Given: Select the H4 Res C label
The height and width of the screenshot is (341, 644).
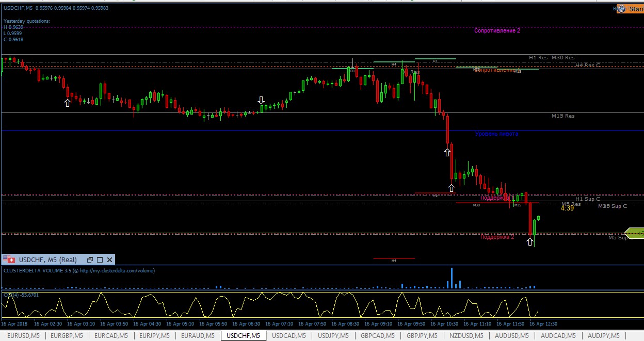Looking at the screenshot, I should tap(588, 65).
